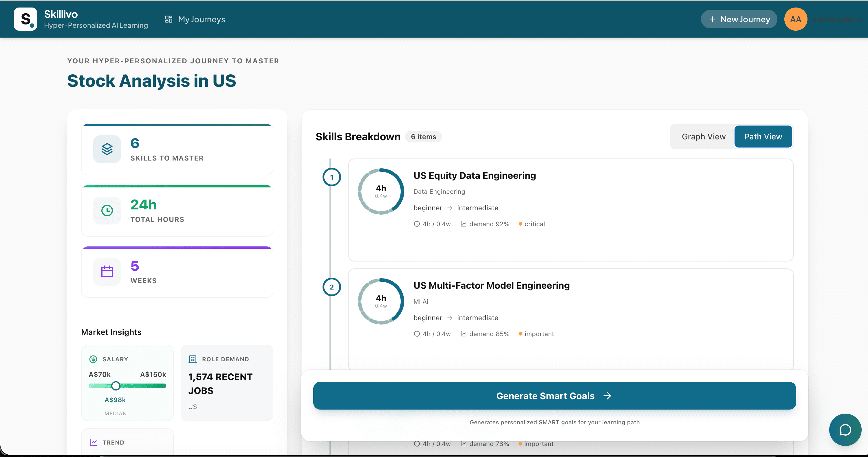The width and height of the screenshot is (868, 457).
Task: Open the AA user avatar
Action: click(x=796, y=19)
